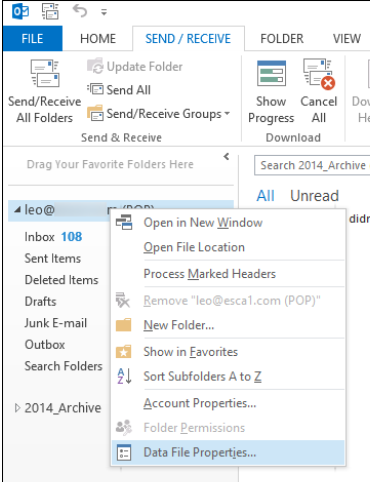Select Search Folders in the folder tree
Image resolution: width=370 pixels, height=482 pixels.
click(x=63, y=366)
